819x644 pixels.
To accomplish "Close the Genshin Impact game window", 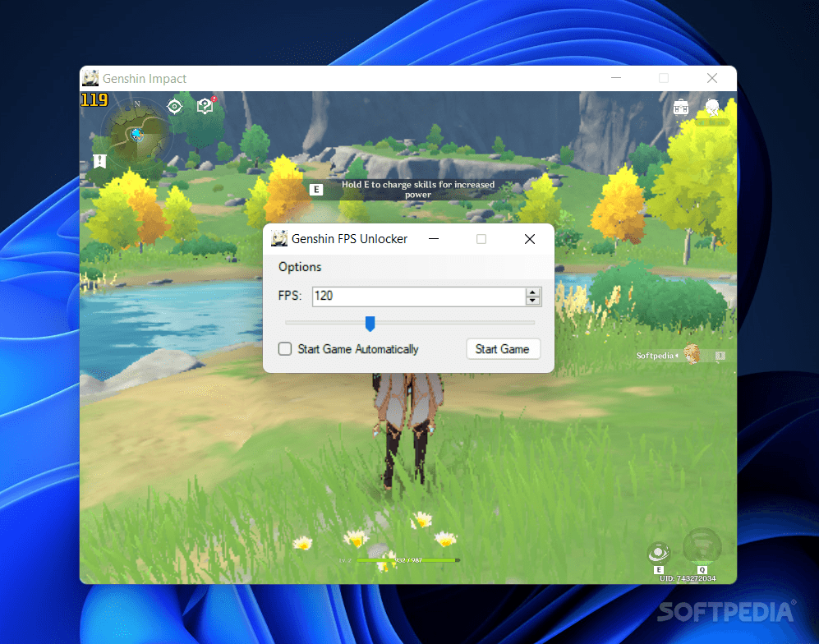I will point(712,78).
